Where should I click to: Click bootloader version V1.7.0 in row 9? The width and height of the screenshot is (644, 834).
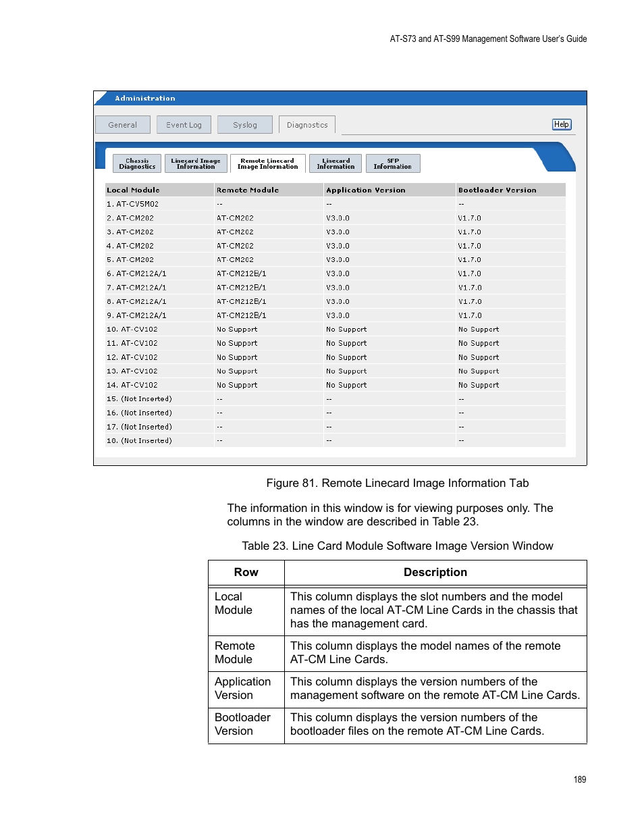(x=470, y=315)
